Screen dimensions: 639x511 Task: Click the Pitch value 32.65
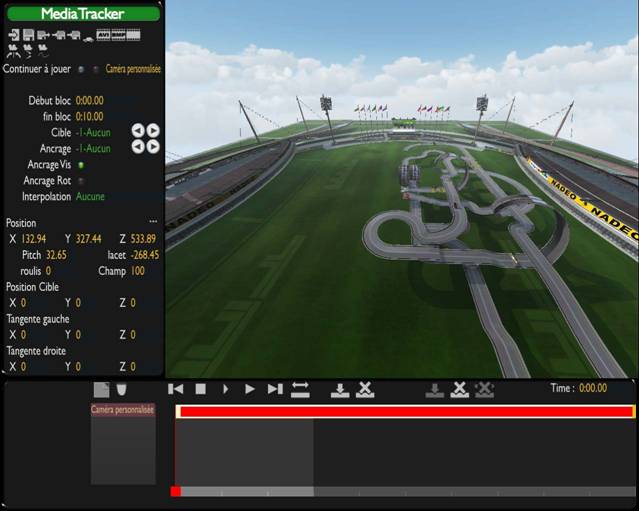(56, 255)
